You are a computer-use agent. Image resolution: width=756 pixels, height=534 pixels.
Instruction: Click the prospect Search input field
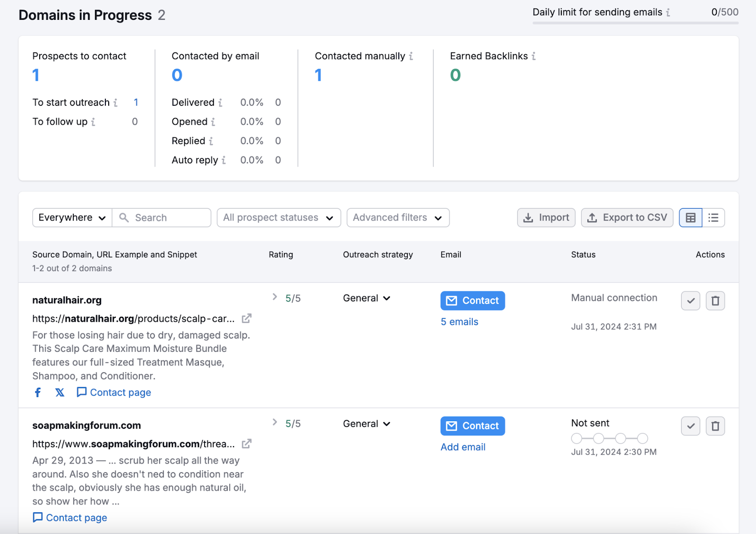[168, 218]
